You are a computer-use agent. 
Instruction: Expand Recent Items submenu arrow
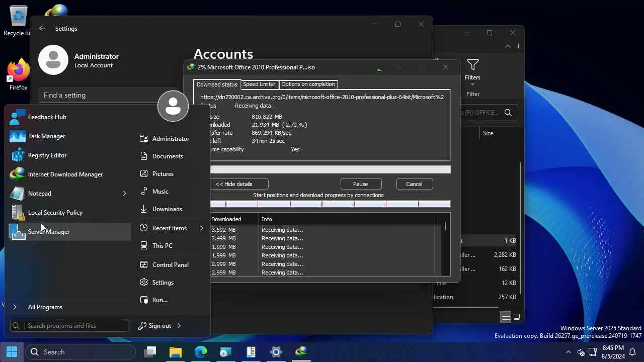pos(201,228)
